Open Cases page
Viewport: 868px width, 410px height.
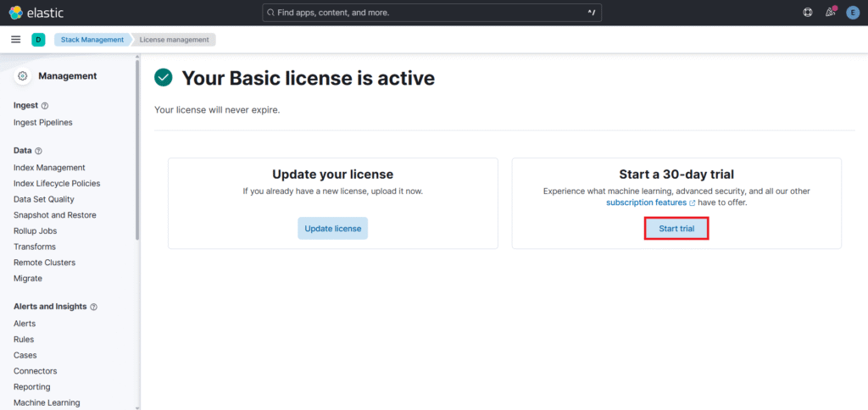pos(25,355)
